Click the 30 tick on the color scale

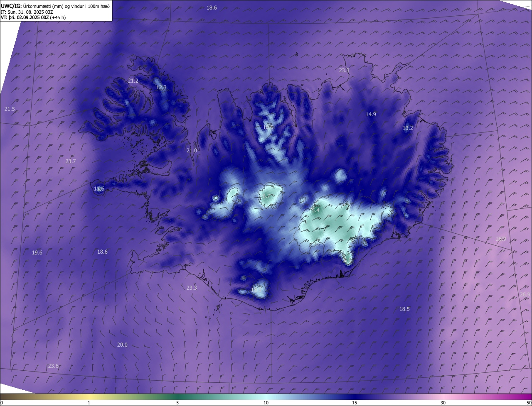443,403
